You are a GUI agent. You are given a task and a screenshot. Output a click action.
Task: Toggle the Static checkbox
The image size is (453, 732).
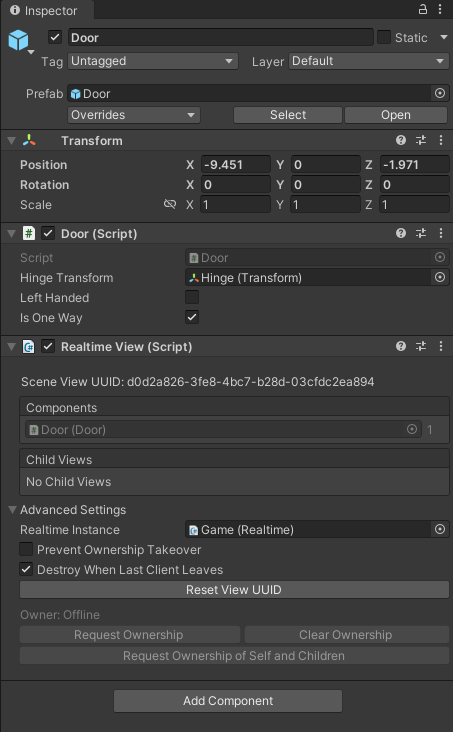[x=384, y=37]
